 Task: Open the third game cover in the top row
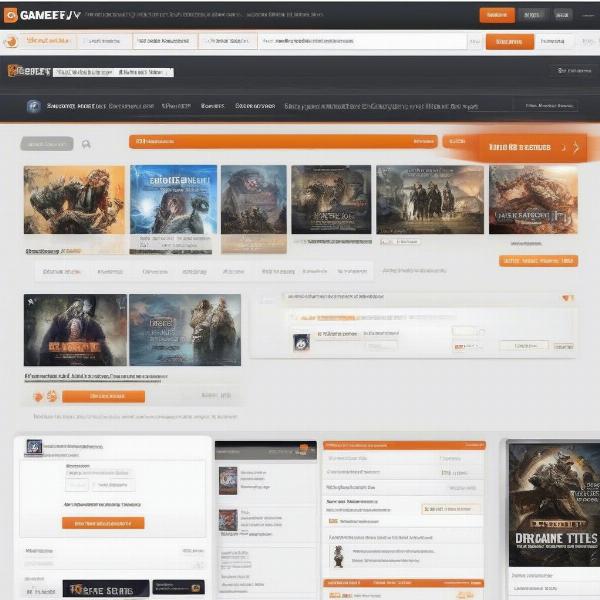click(254, 200)
